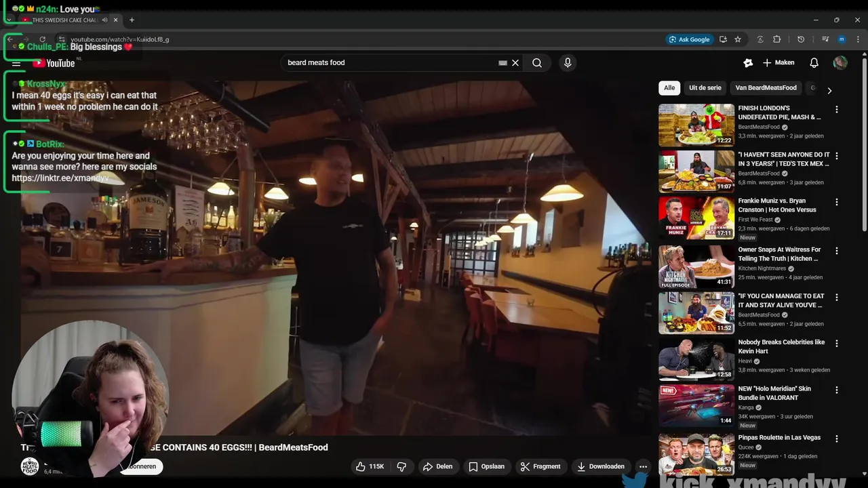Mute the tab via speaker icon
This screenshot has height=488, width=868.
click(104, 20)
